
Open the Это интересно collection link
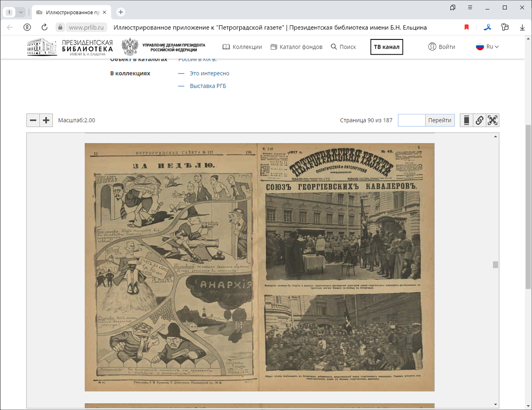(x=209, y=74)
